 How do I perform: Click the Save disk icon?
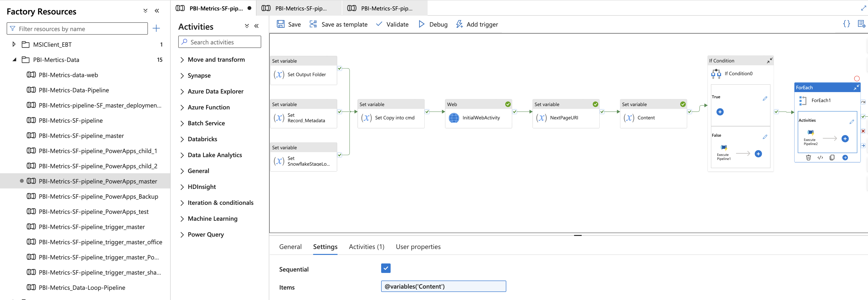pos(280,24)
